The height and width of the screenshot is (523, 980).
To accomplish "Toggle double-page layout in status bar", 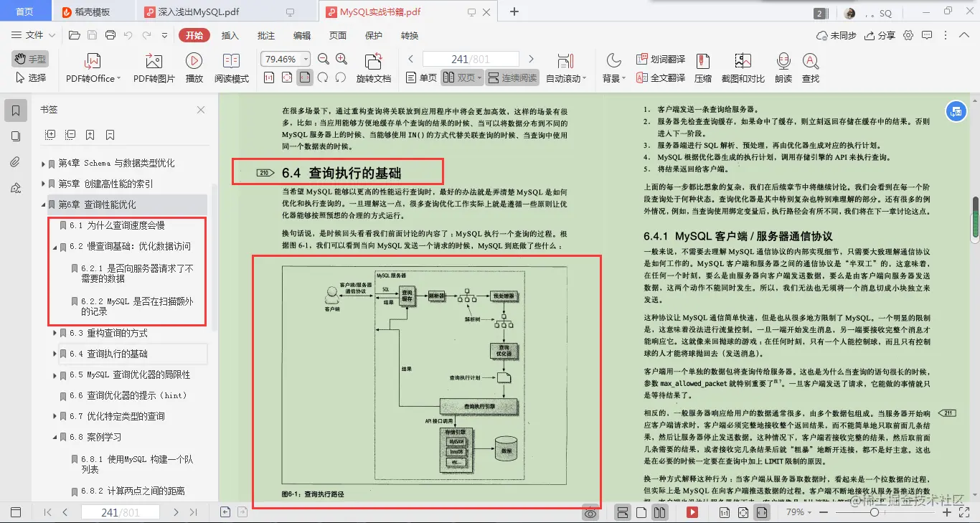I will [x=659, y=512].
